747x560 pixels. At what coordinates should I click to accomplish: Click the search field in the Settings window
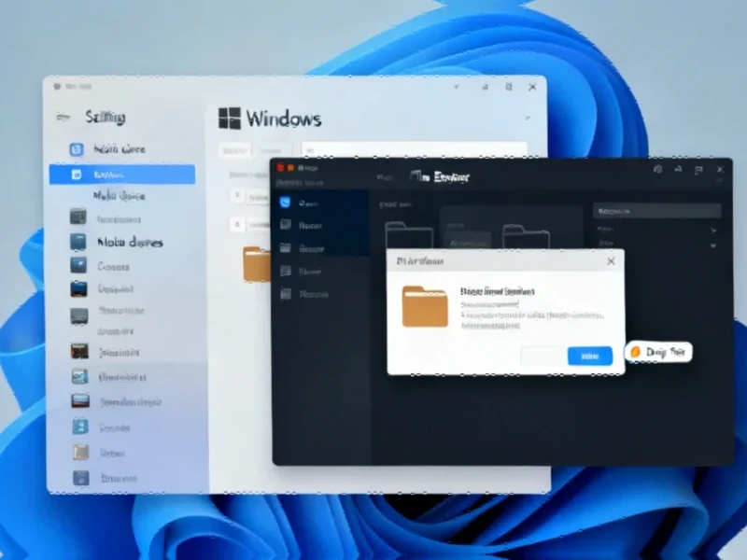coord(414,149)
